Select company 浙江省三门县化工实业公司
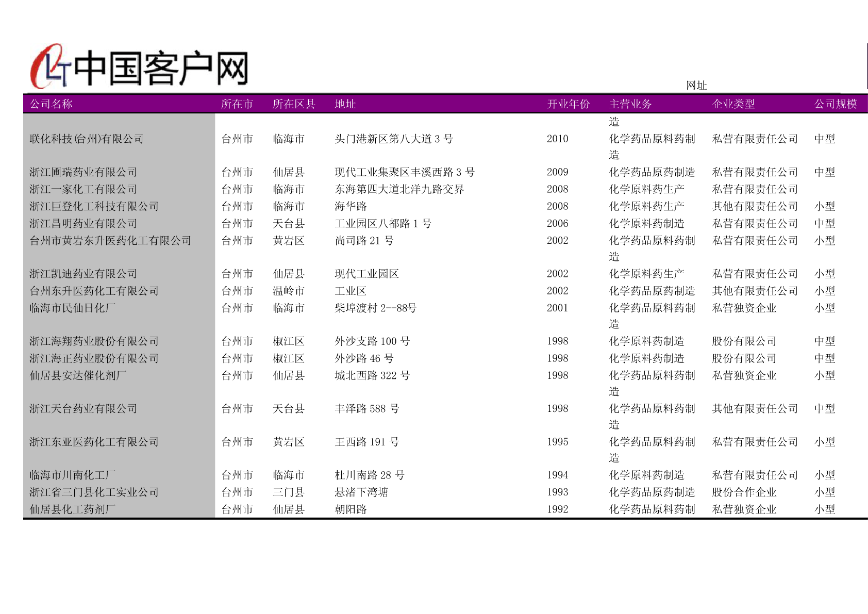The image size is (868, 614). [x=94, y=492]
